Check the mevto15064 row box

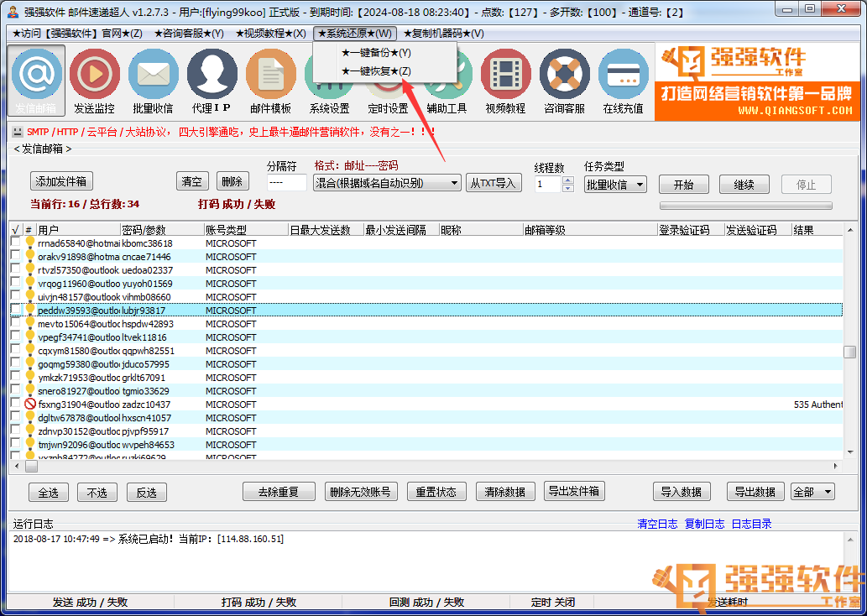pyautogui.click(x=15, y=323)
